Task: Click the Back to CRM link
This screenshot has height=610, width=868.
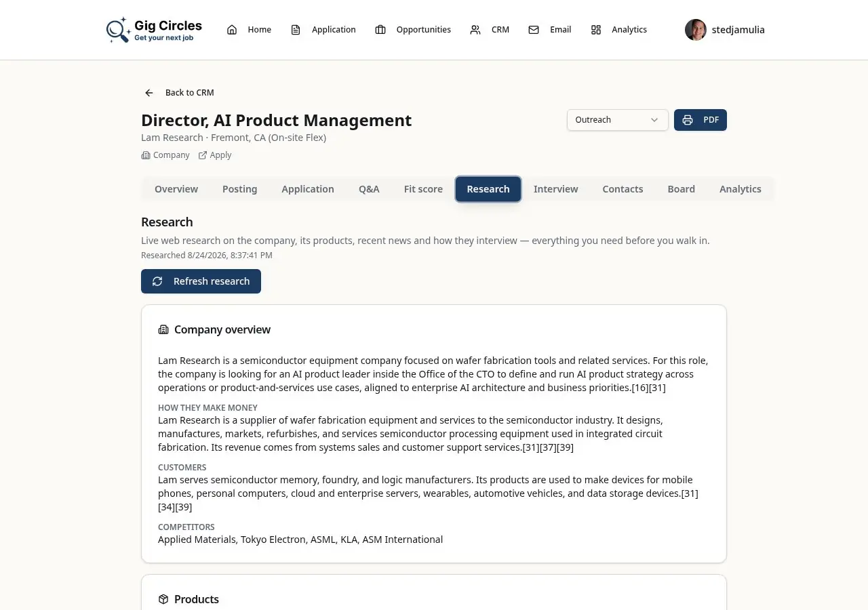Action: point(179,93)
